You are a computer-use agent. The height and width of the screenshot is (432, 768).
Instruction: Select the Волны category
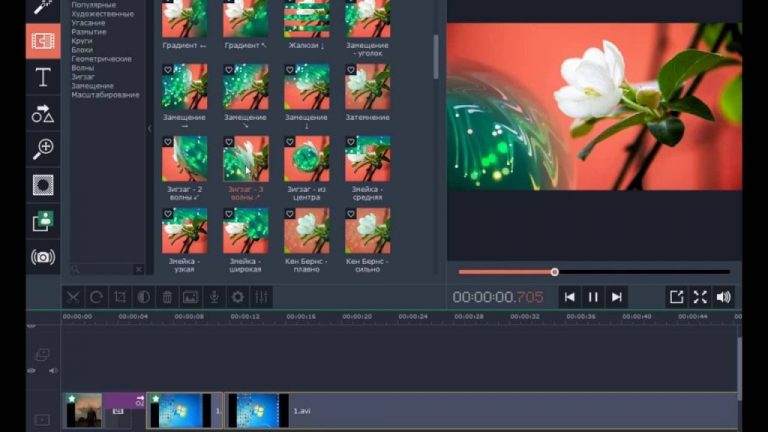click(x=83, y=68)
